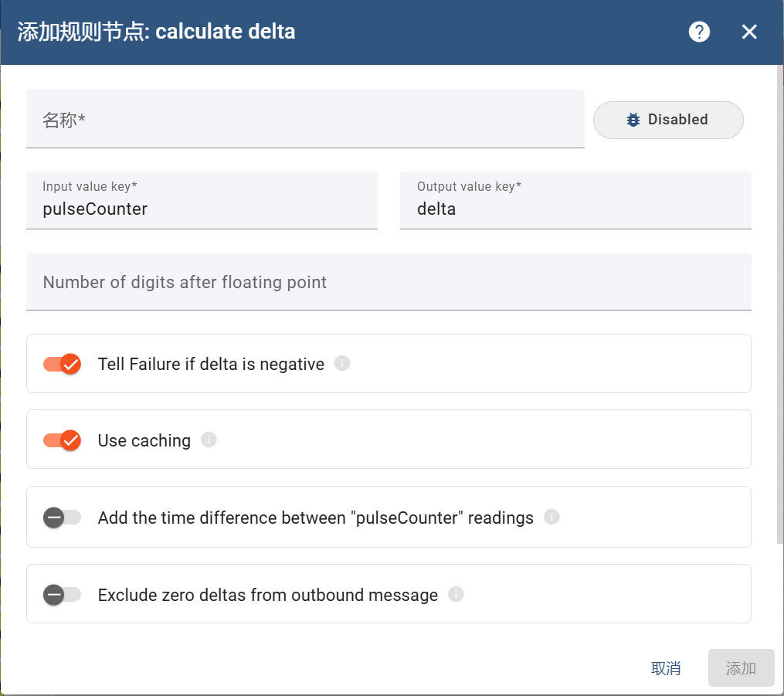Focus the 名称 name field
Image resolution: width=784 pixels, height=696 pixels.
point(304,121)
